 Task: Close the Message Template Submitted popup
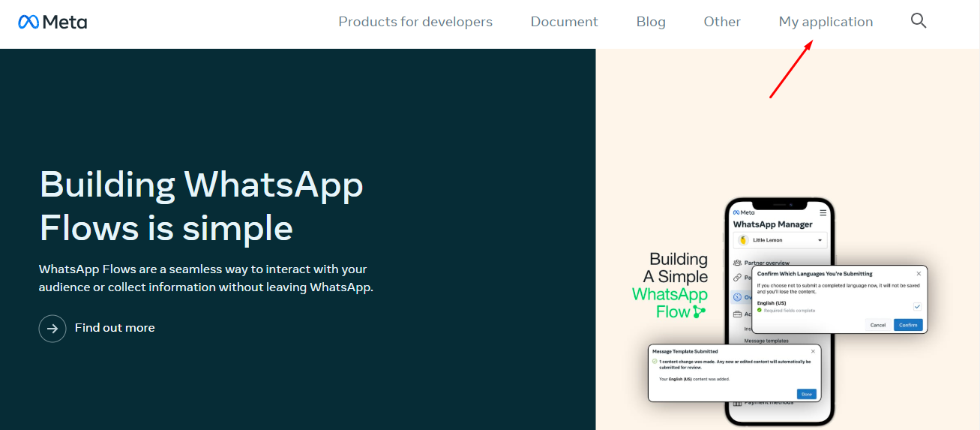813,351
